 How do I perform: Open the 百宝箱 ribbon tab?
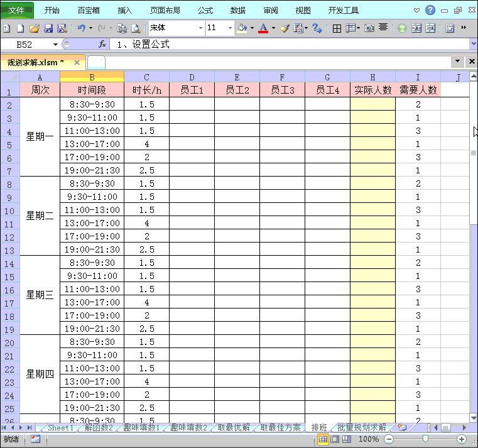point(89,11)
